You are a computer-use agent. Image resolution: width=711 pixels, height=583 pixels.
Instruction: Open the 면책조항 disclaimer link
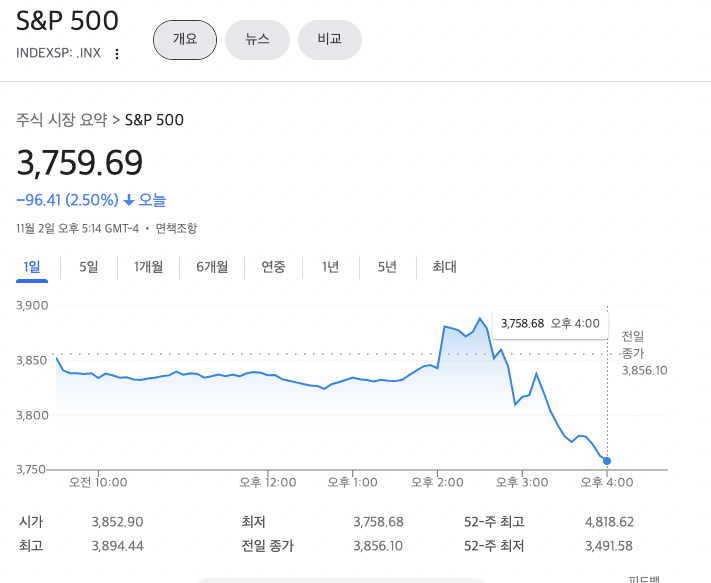[x=176, y=228]
